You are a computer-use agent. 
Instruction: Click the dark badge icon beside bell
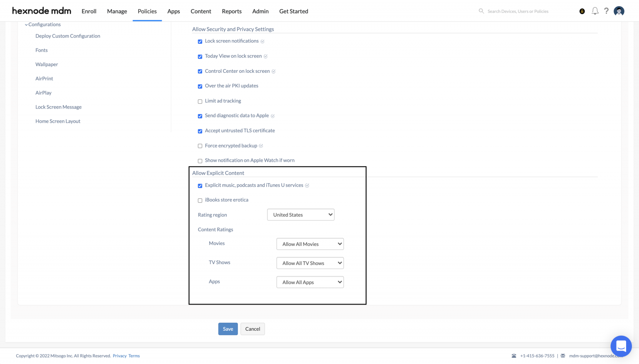tap(582, 11)
